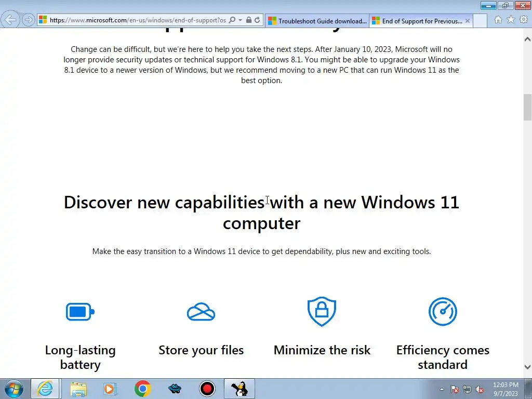
Task: Click the Long-lasting battery heading
Action: tap(81, 357)
